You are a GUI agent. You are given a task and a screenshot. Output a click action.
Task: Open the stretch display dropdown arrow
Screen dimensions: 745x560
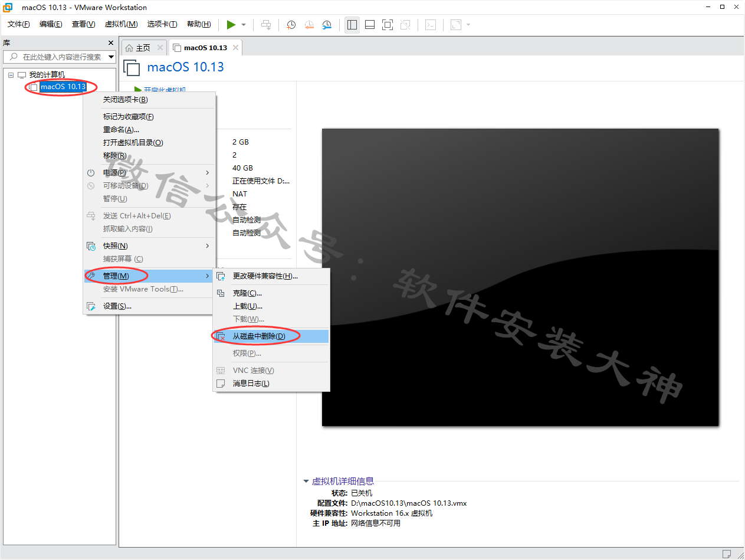[468, 25]
